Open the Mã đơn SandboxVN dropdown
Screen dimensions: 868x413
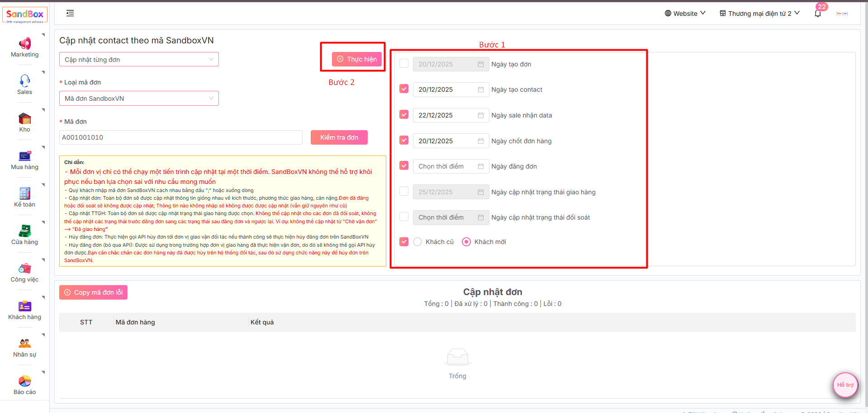139,99
